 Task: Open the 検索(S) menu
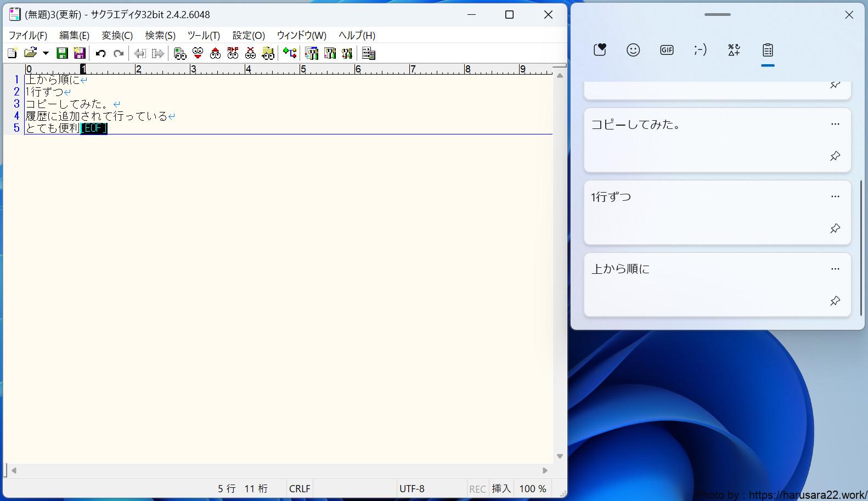coord(160,36)
